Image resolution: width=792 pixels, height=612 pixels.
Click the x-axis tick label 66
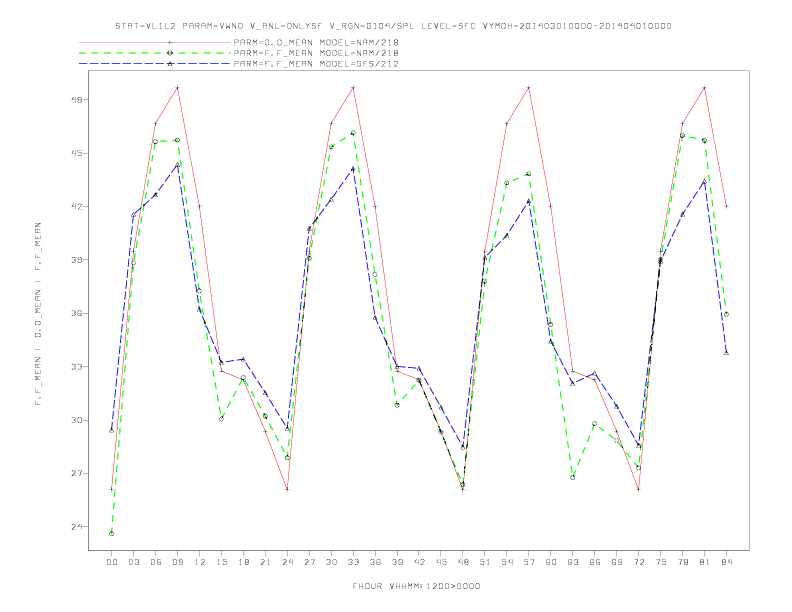point(595,562)
